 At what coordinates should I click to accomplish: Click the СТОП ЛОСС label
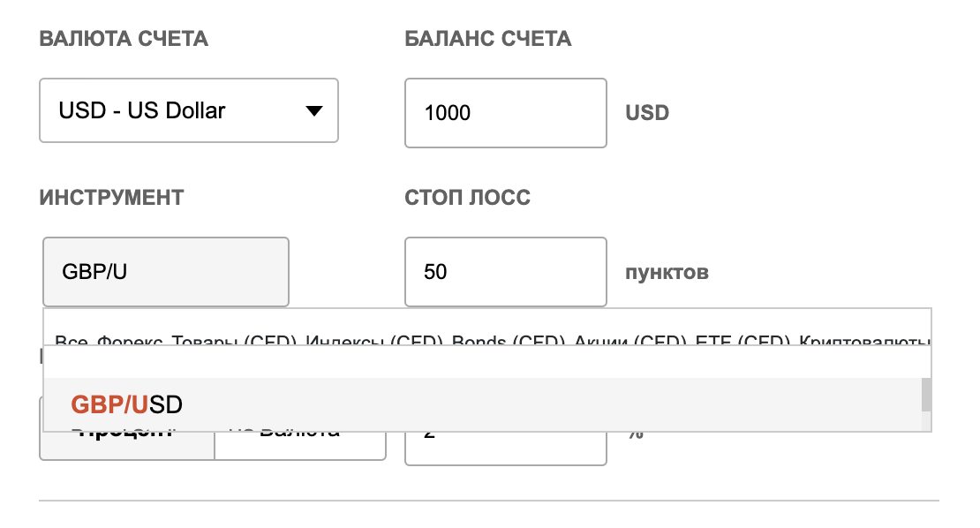(x=467, y=197)
